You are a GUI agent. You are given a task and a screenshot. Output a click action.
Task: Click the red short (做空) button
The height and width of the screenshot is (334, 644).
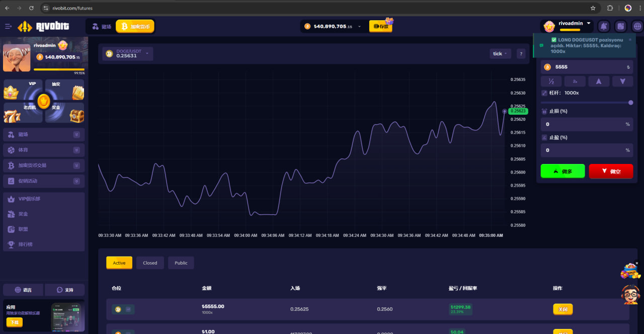pyautogui.click(x=611, y=171)
